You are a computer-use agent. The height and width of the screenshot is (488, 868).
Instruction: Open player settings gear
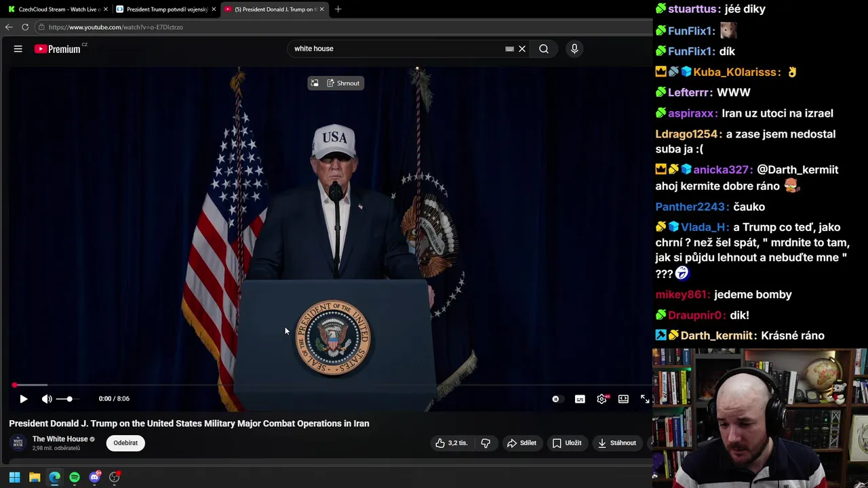pyautogui.click(x=601, y=399)
